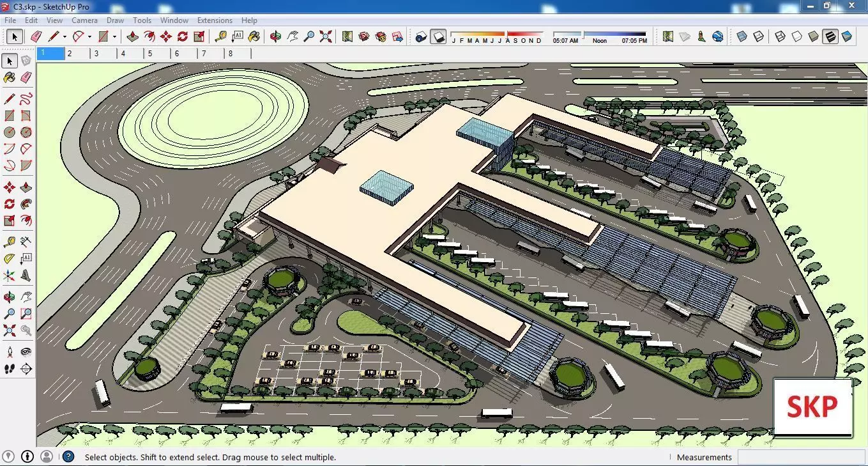
Task: Choose the Pie arc tool
Action: [26, 166]
